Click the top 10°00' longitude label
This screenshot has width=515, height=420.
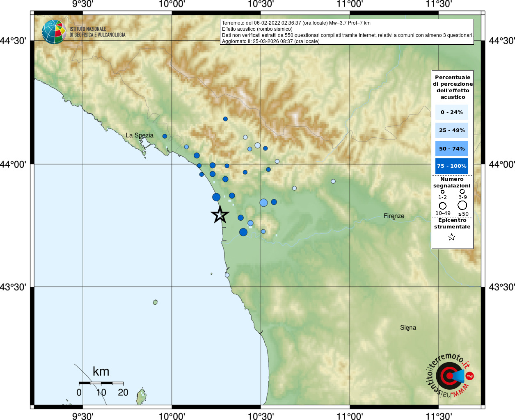(172, 5)
